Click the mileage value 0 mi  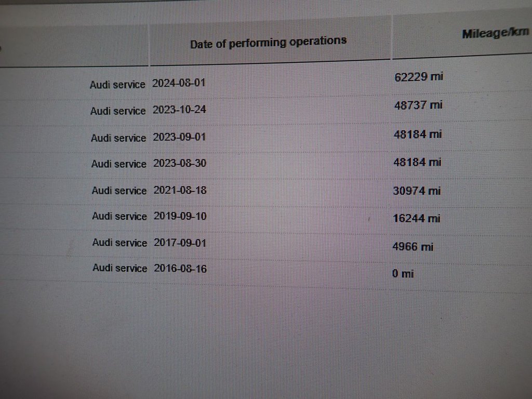403,273
